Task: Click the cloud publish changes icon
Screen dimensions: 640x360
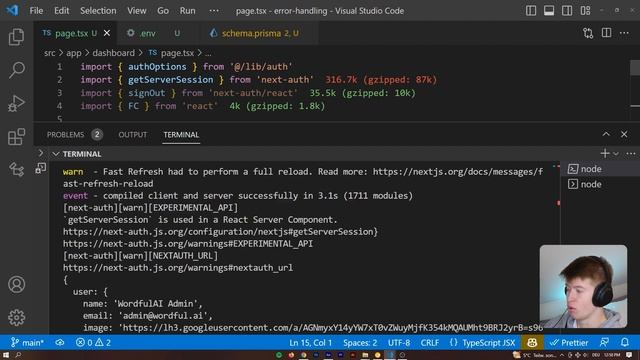Action: point(60,342)
